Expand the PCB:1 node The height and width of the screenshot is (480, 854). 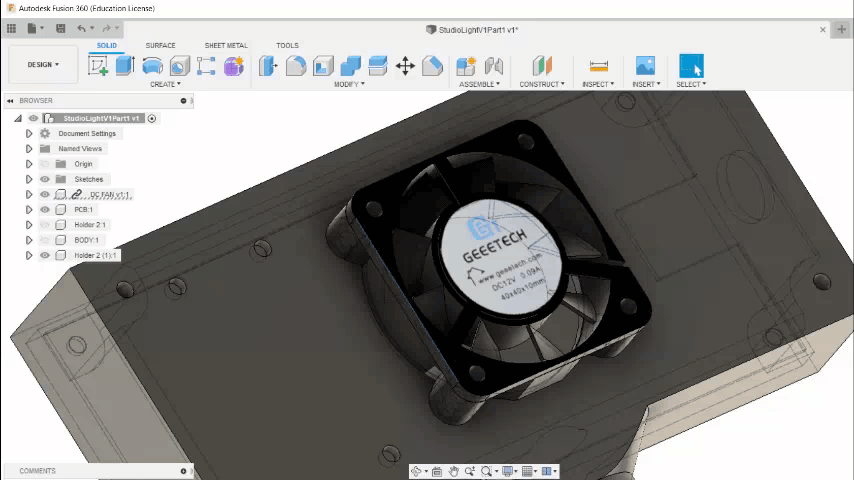[x=29, y=210]
